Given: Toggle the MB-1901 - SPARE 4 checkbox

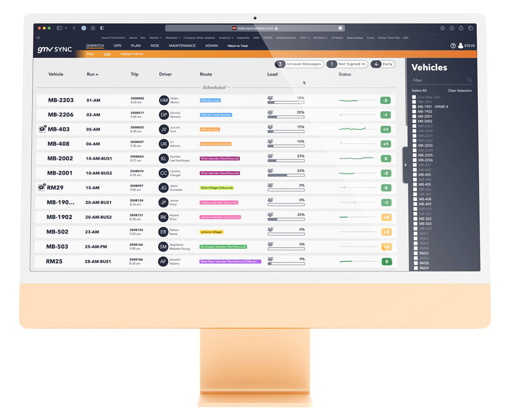Looking at the screenshot, I should click(414, 107).
